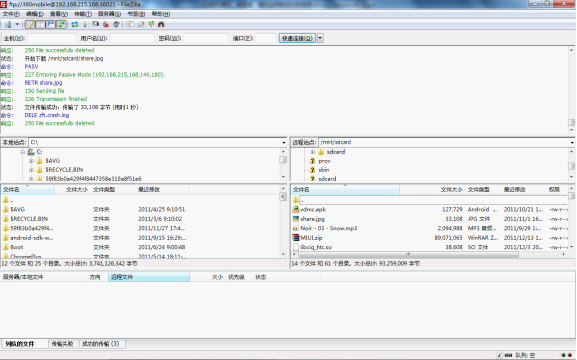Select android-sdk-w... folder icon in local list
577x360 pixels.
coord(6,238)
